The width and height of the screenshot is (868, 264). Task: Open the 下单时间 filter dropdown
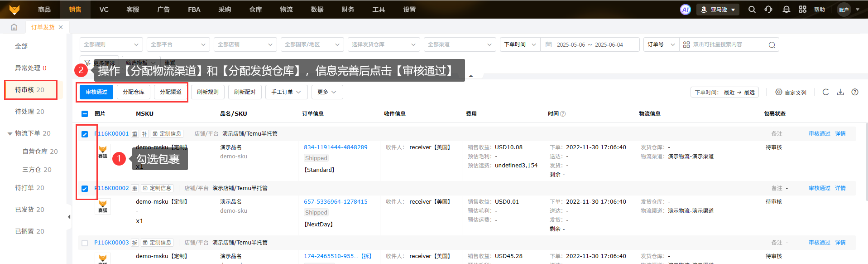pyautogui.click(x=520, y=44)
